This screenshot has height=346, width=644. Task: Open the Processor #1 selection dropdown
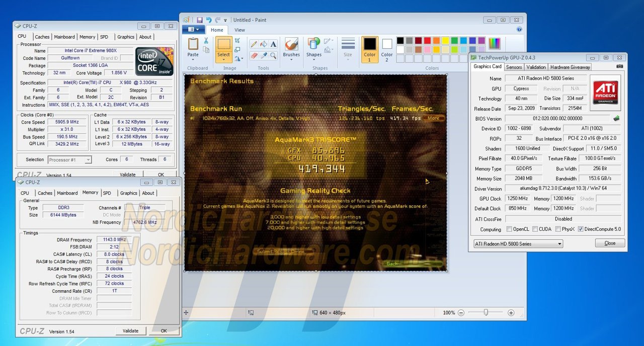pos(69,160)
